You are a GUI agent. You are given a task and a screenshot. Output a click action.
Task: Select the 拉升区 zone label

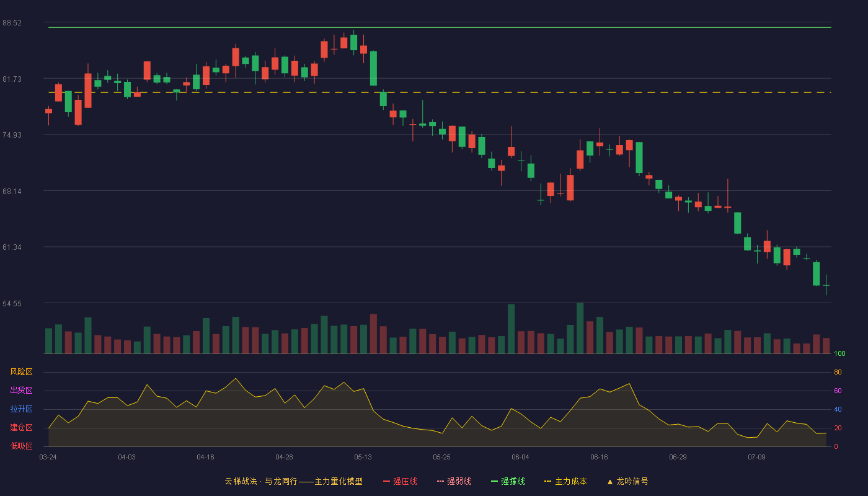click(21, 409)
